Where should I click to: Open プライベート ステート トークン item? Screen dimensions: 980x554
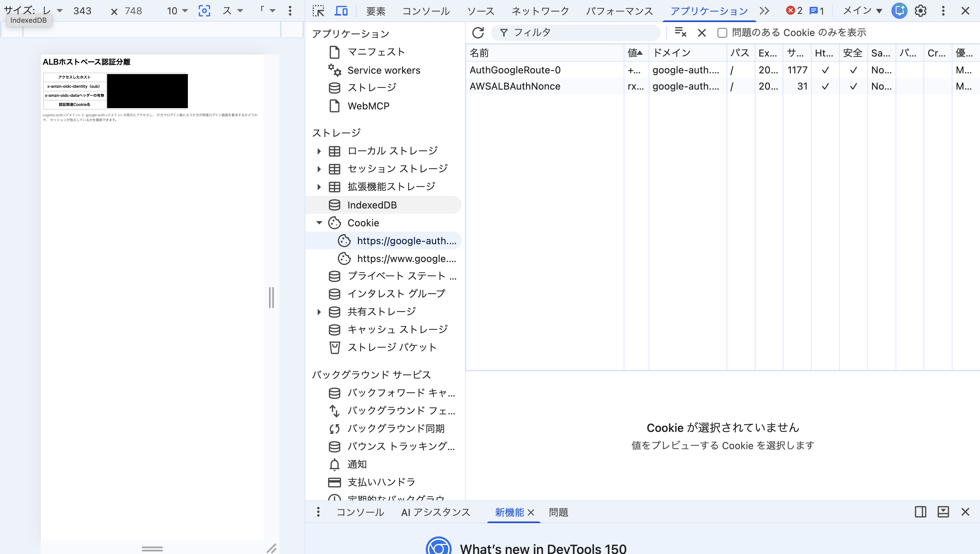click(384, 276)
